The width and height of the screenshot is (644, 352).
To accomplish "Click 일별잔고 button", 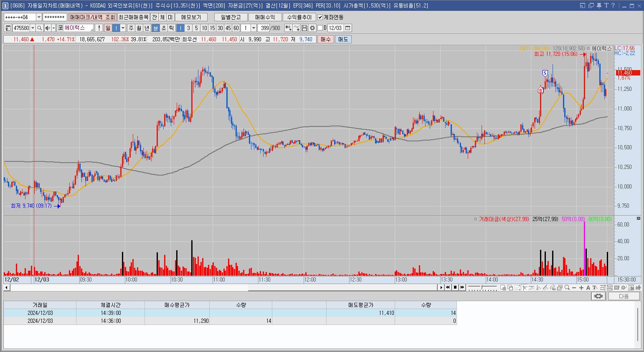I will (231, 17).
